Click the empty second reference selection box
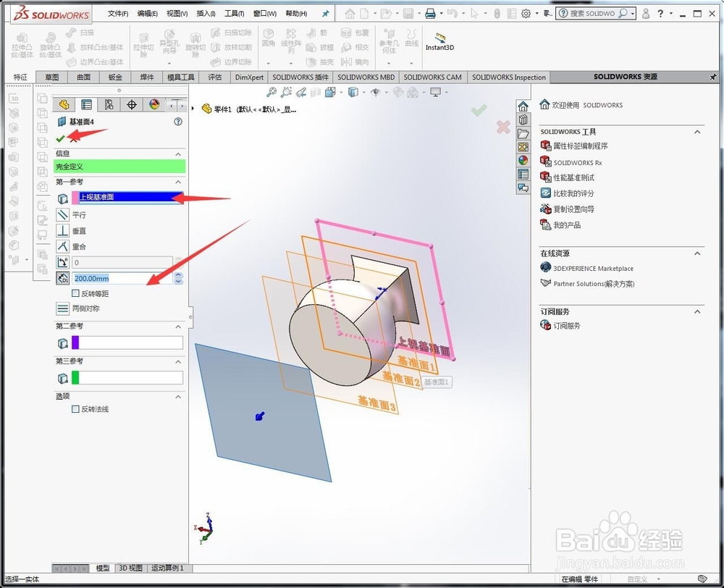This screenshot has height=588, width=724. 130,343
